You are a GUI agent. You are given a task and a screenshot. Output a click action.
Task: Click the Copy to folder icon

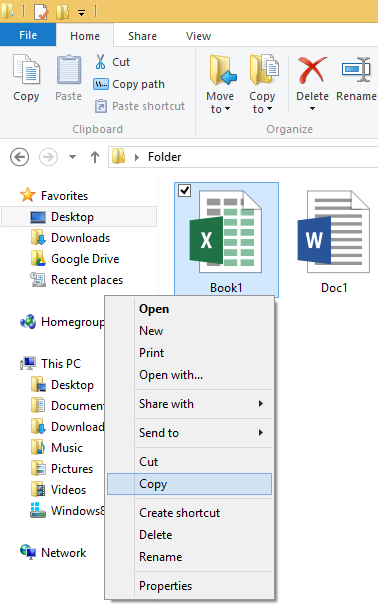tap(264, 70)
